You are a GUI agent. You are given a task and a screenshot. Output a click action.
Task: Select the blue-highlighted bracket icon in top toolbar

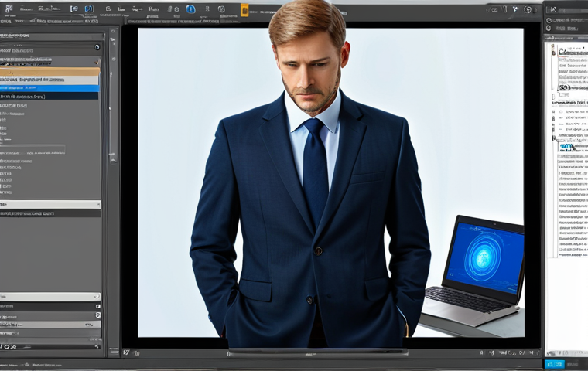tap(89, 9)
